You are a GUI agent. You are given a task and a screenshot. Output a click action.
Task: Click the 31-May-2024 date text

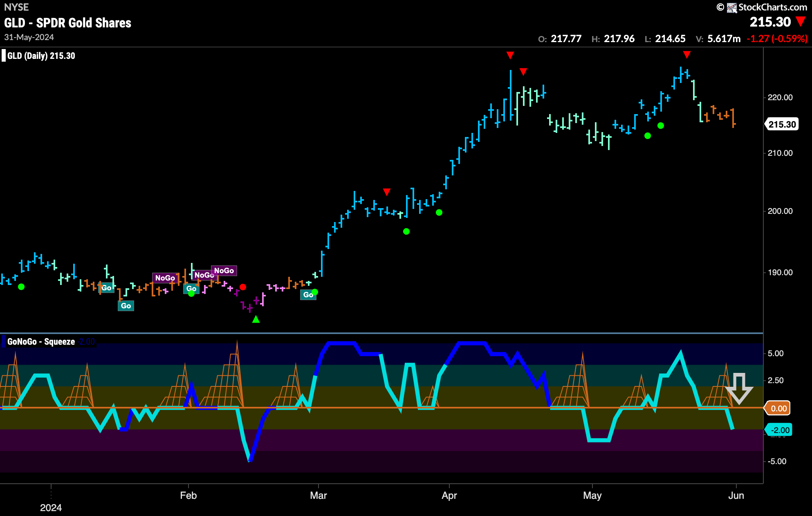click(29, 37)
